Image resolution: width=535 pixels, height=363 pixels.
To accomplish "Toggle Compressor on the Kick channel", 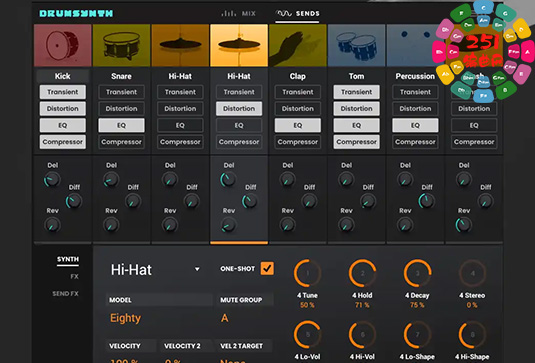I will coord(63,142).
